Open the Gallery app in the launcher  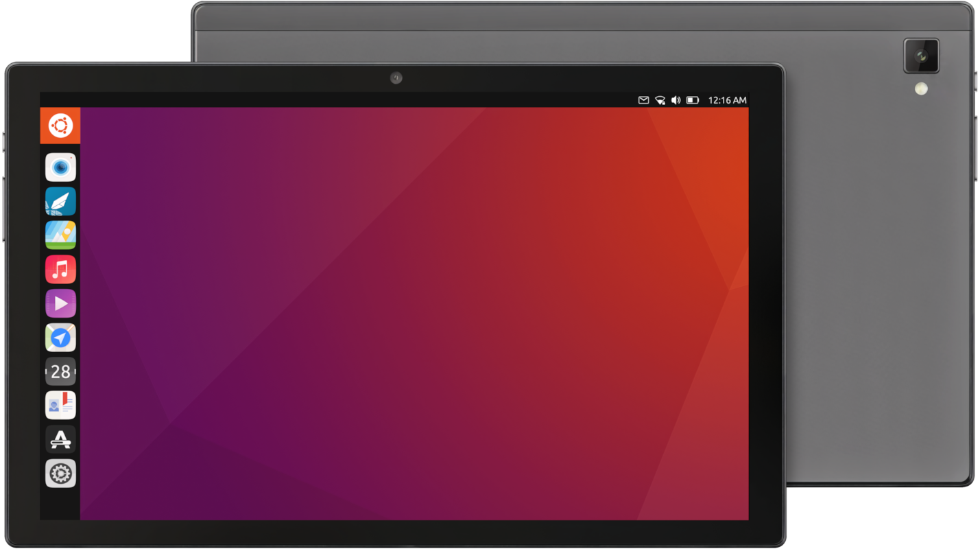tap(60, 235)
